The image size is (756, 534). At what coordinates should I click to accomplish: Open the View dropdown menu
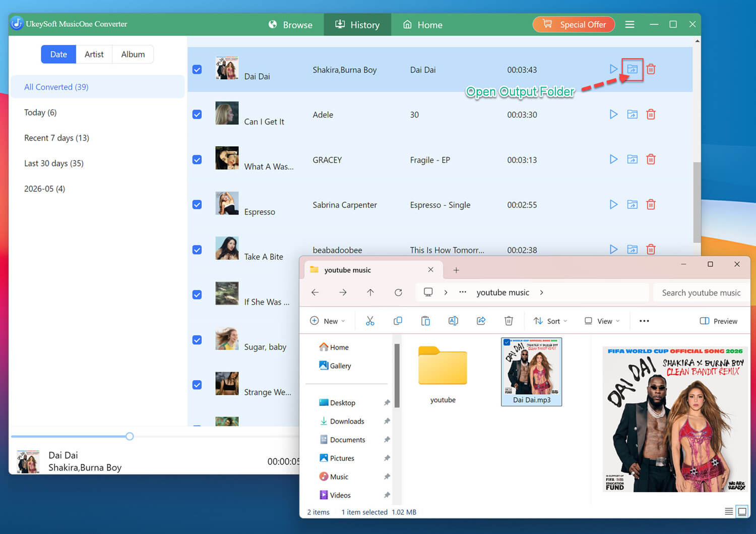click(602, 321)
